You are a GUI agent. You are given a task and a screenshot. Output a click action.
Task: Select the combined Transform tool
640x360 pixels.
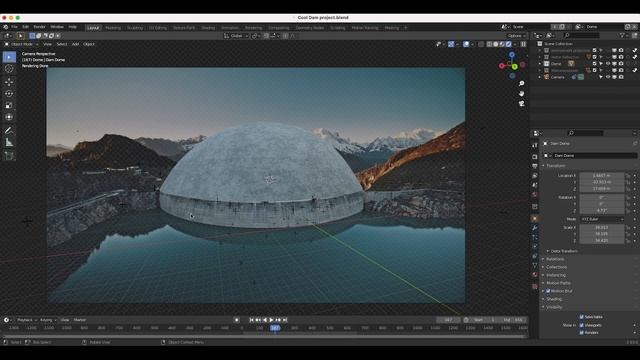pyautogui.click(x=9, y=117)
